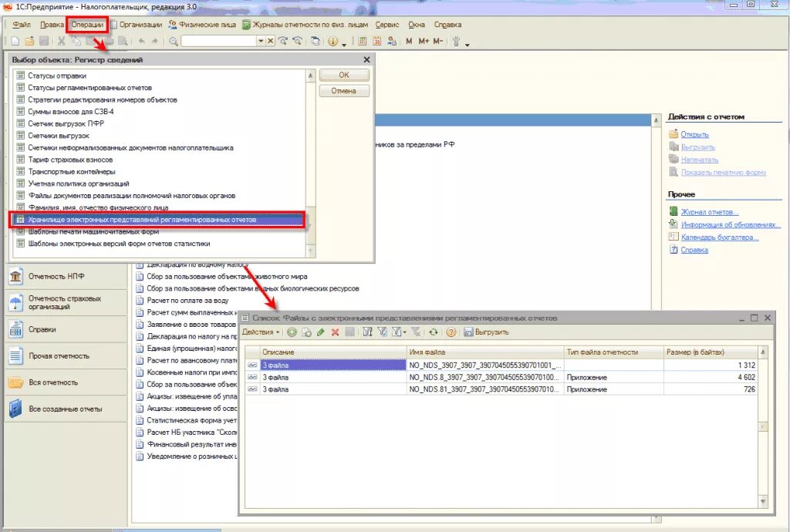Viewport: 790px width, 532px height.
Task: Click filter by current value icon
Action: click(383, 332)
